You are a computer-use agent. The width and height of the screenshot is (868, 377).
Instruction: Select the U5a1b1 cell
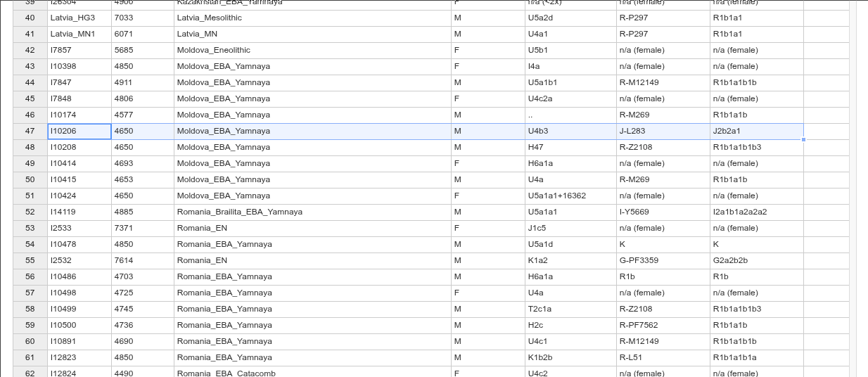570,82
